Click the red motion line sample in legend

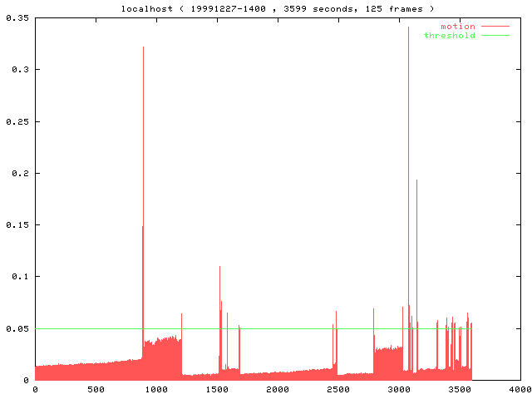pos(495,27)
